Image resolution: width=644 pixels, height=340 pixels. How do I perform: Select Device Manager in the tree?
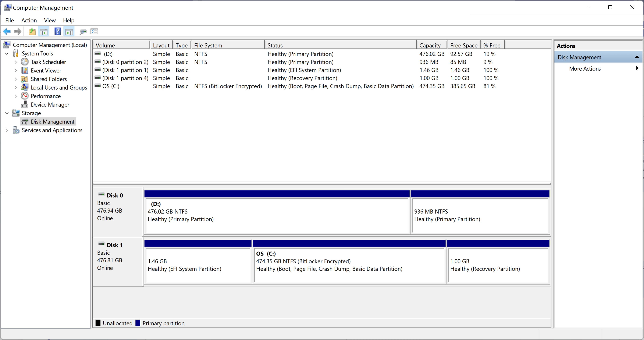pos(50,104)
